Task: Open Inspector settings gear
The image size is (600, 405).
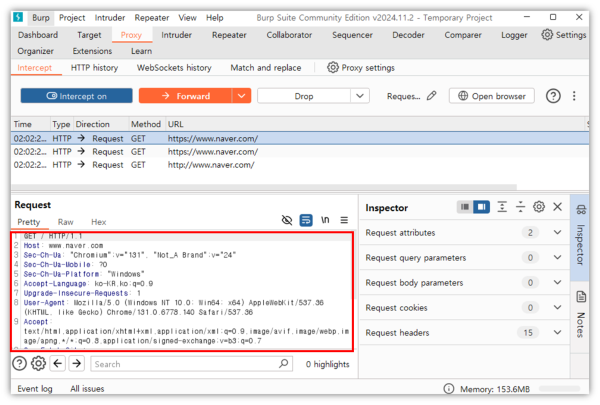Action: click(539, 207)
